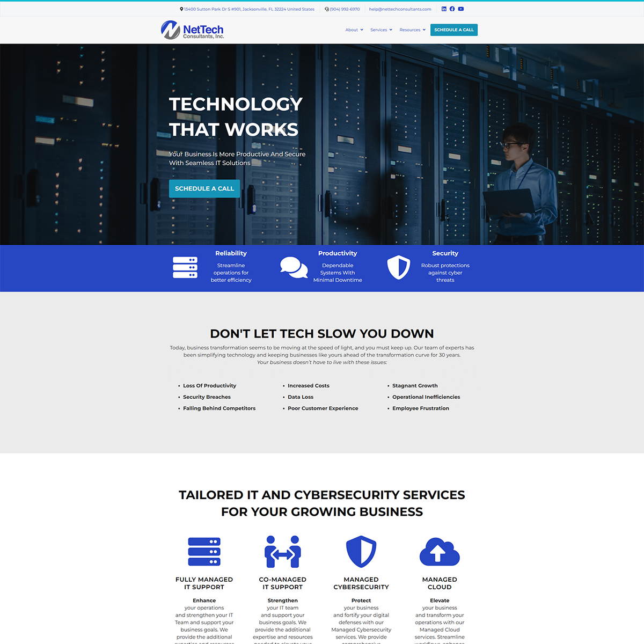
Task: Select the Co-Managed IT Support people icon
Action: (x=283, y=552)
